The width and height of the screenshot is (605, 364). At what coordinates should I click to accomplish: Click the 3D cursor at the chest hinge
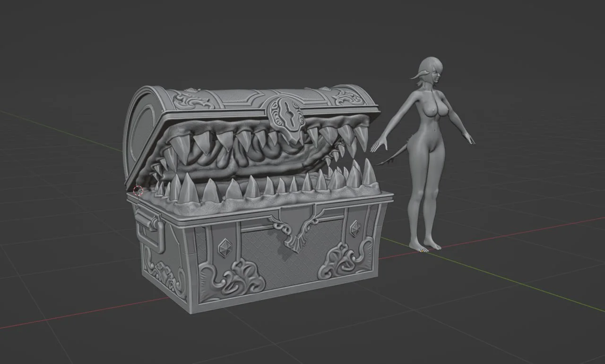point(138,190)
